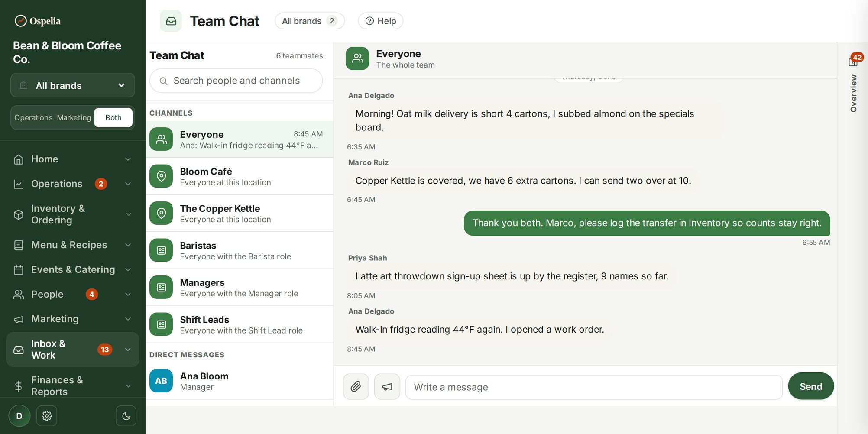
Task: Open the Managers channel
Action: click(240, 287)
